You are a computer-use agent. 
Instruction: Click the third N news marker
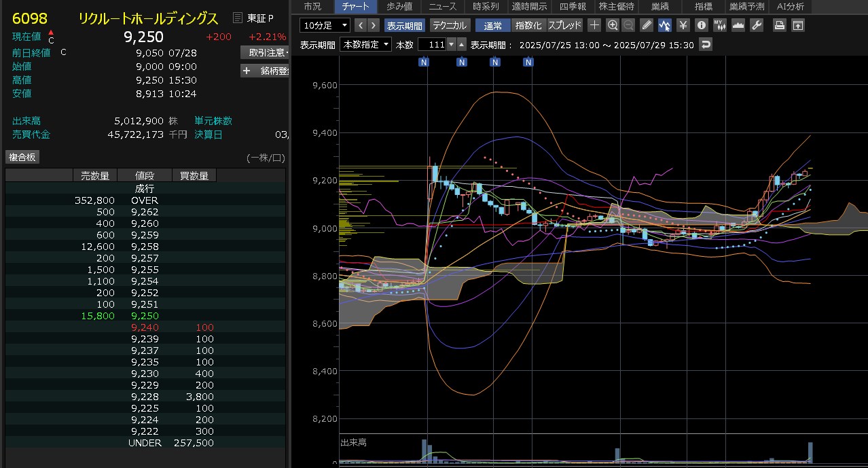[x=495, y=62]
